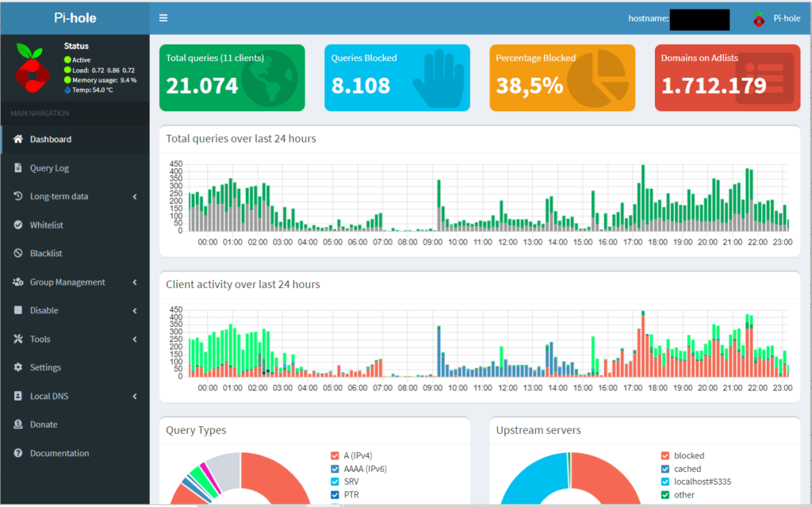Click the list icon on Domains on Adlists card

pos(765,79)
